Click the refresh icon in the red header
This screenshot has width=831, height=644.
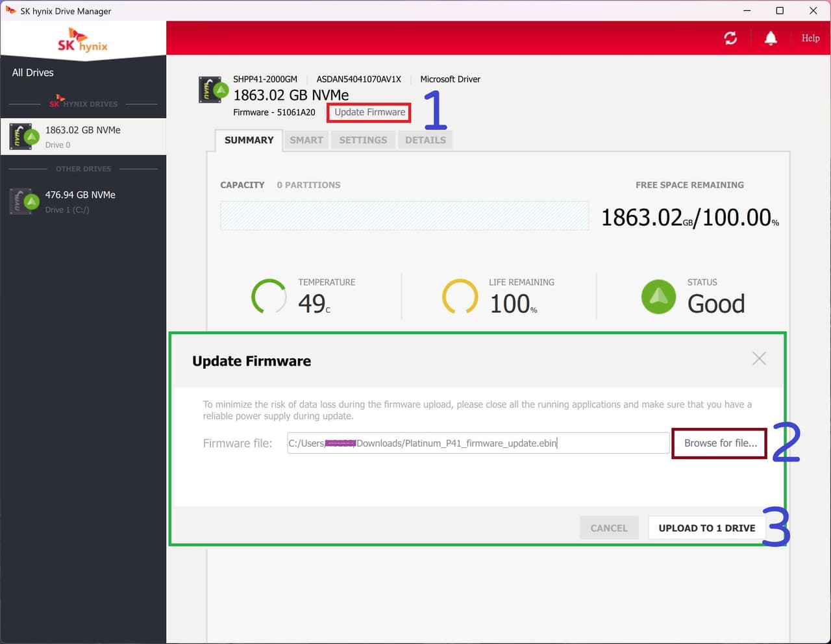pos(730,38)
